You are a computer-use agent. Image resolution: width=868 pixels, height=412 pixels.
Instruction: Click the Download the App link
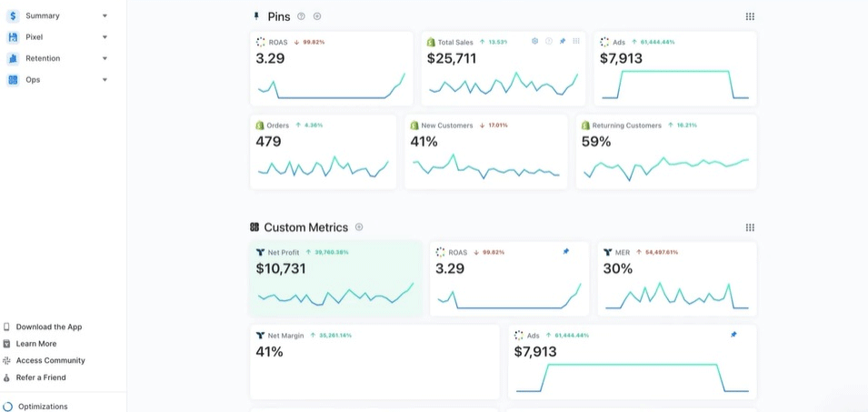pos(48,327)
